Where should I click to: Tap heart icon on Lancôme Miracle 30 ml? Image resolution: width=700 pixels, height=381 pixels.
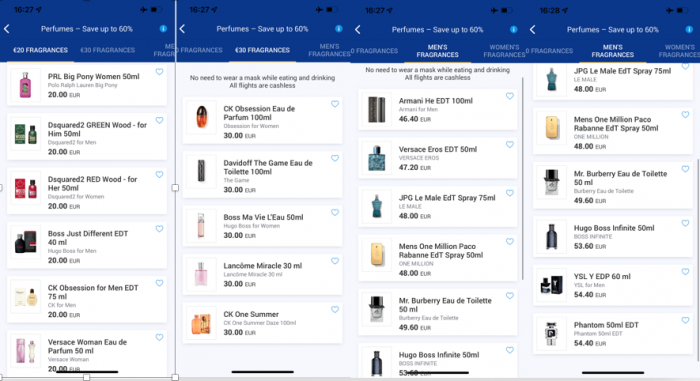(x=335, y=261)
